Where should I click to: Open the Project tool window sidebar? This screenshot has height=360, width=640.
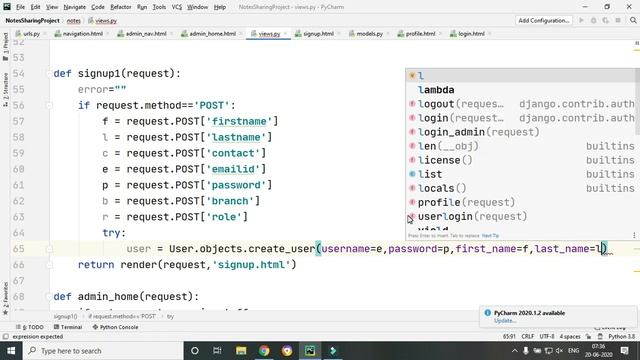[x=5, y=46]
